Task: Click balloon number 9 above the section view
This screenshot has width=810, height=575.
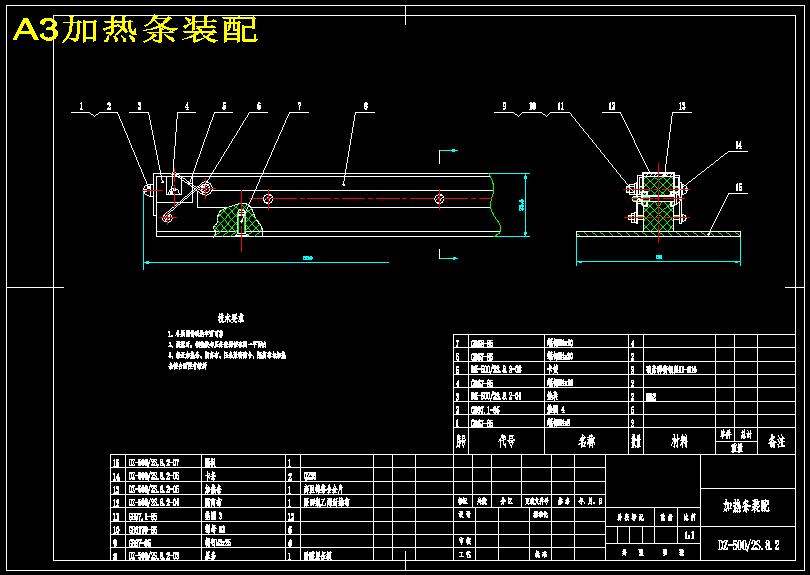Action: [504, 106]
